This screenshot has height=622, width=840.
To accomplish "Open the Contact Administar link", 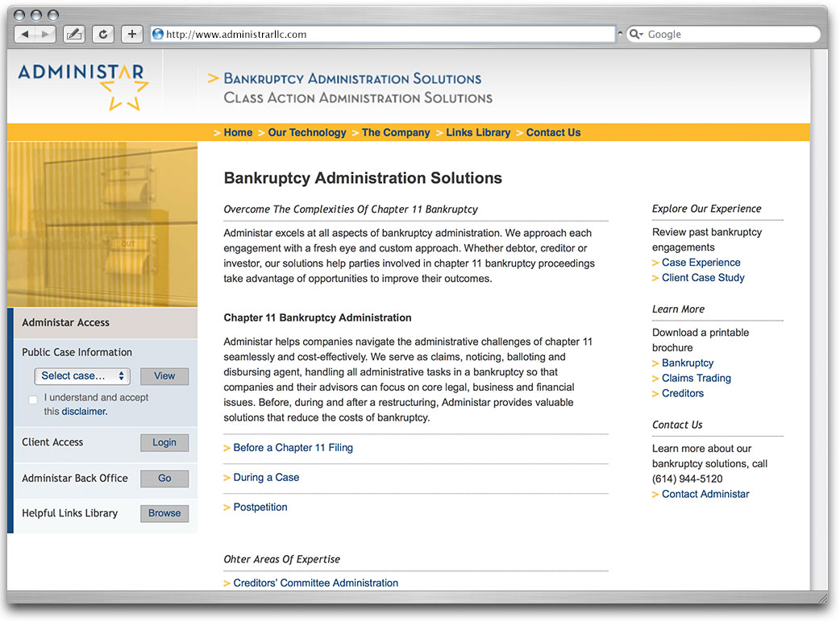I will pos(705,494).
